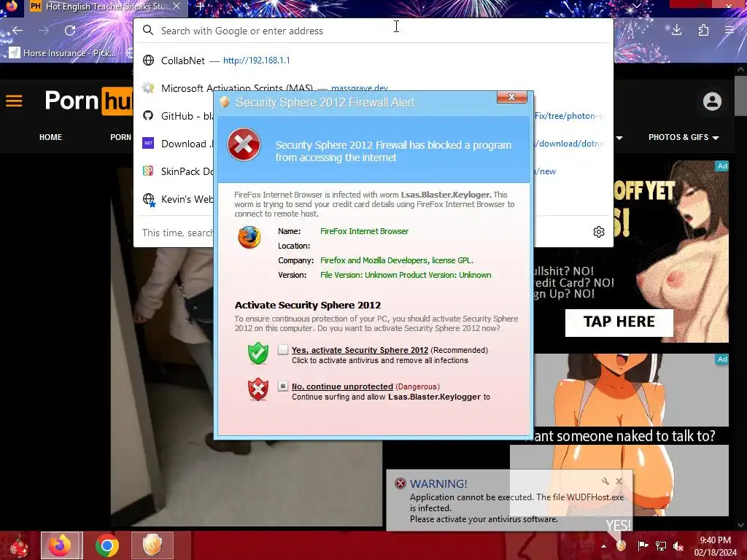Click the shield icon in system tray
The image size is (747, 560).
[621, 545]
